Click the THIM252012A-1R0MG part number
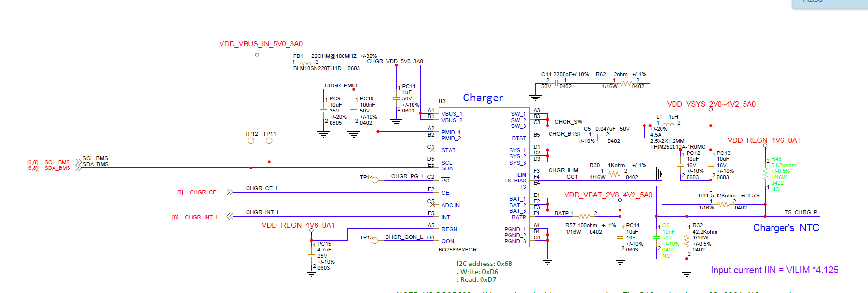The height and width of the screenshot is (293, 868). tap(678, 147)
